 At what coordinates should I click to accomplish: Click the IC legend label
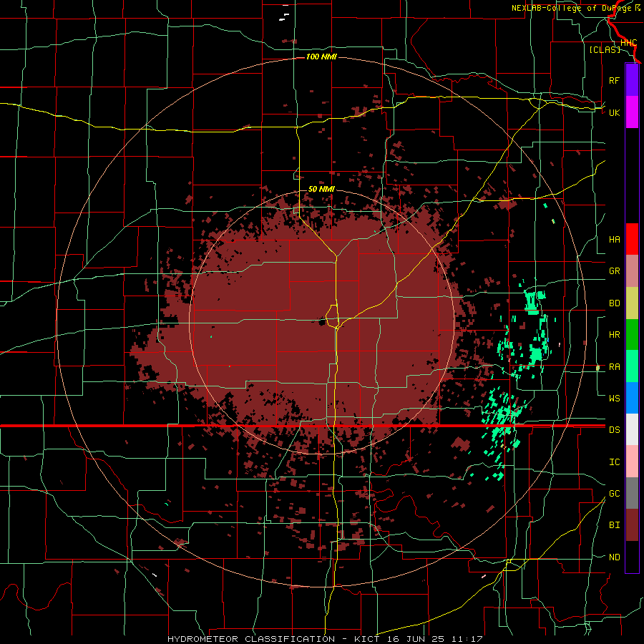(614, 462)
